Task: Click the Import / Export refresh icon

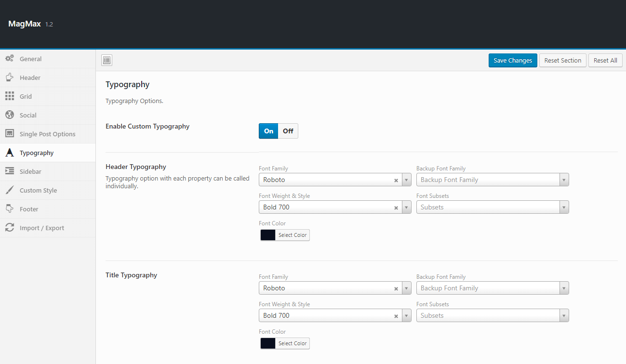Action: pos(10,228)
